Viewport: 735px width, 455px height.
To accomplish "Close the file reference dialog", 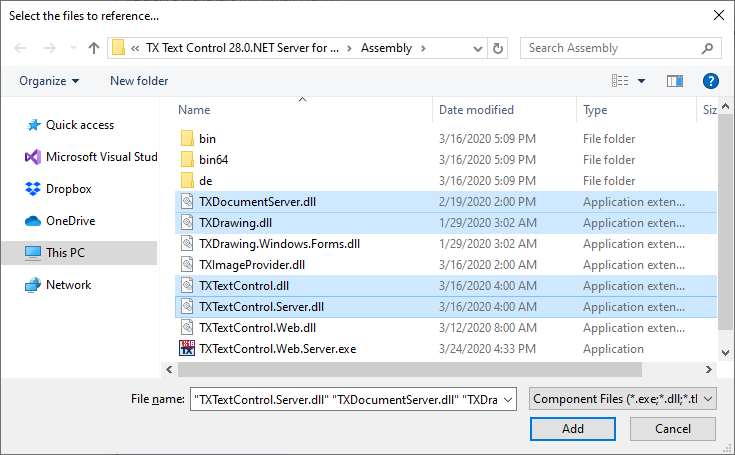I will click(x=719, y=15).
